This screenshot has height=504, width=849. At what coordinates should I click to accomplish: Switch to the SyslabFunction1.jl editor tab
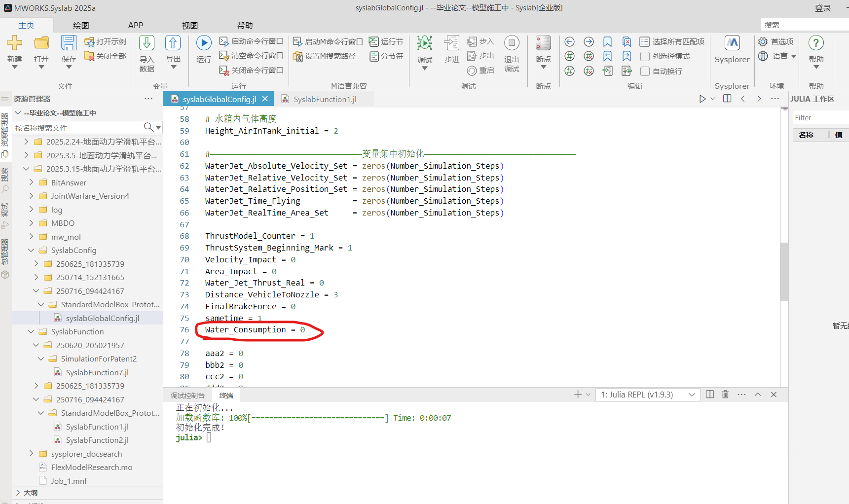click(x=325, y=99)
